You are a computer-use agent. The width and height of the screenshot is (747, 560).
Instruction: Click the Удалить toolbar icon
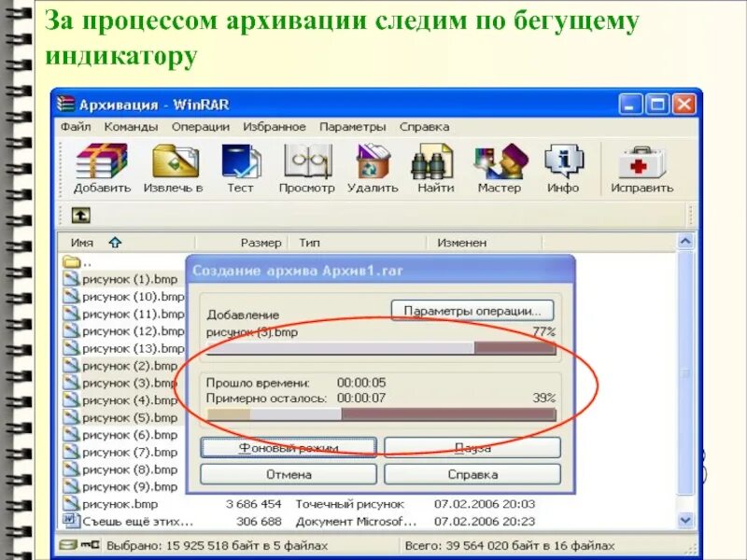point(373,161)
